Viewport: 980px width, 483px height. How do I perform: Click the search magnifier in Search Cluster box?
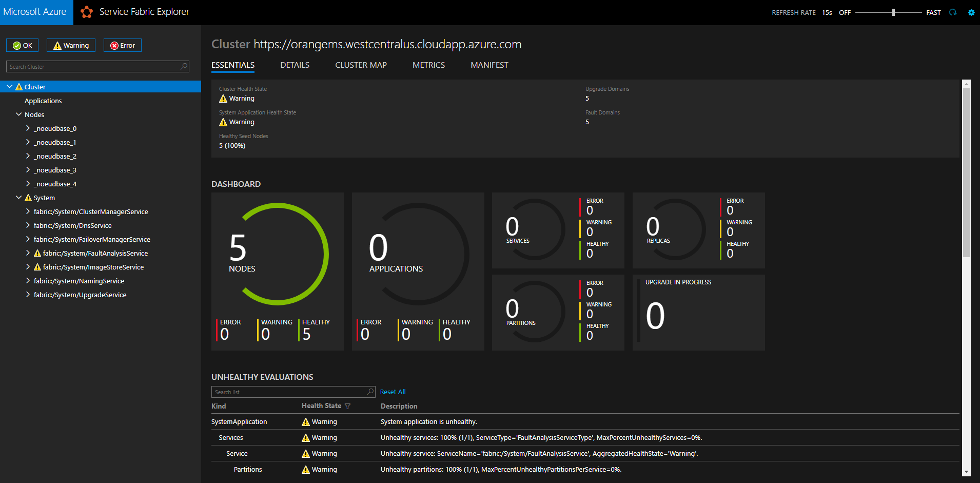pyautogui.click(x=184, y=66)
